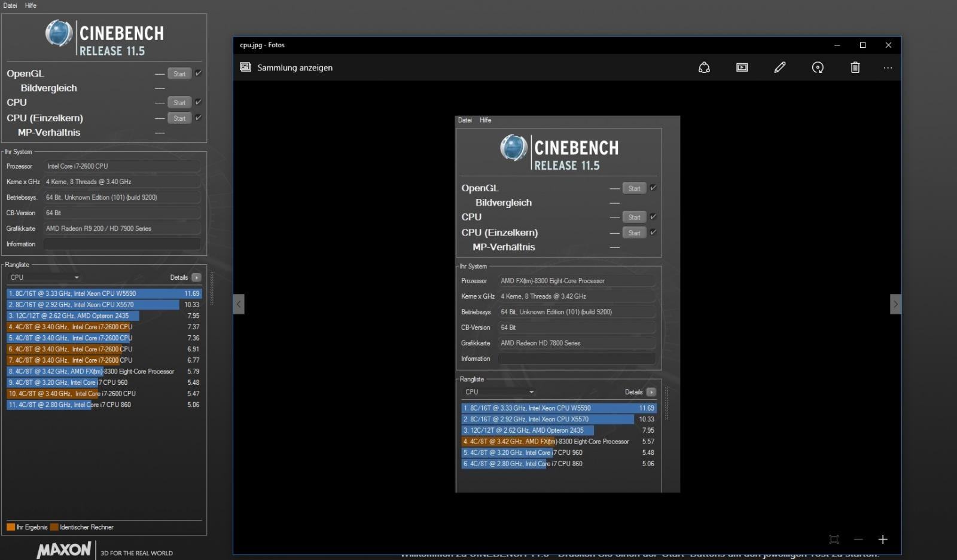Open Sammlung anzeigen in Fotos
Viewport: 957px width, 560px height.
click(295, 68)
